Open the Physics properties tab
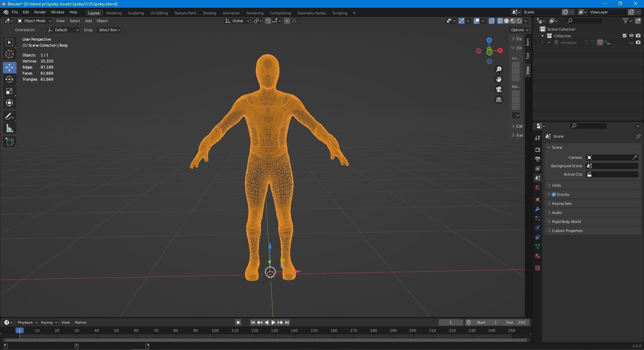This screenshot has height=350, width=644. point(538,228)
